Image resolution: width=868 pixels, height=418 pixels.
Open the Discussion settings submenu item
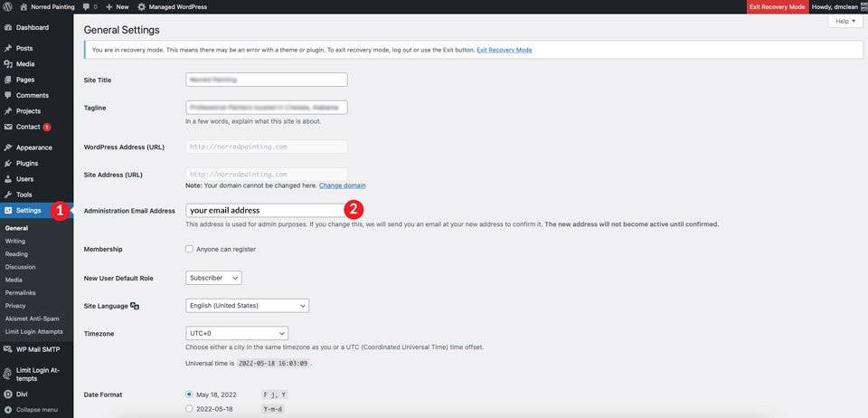point(20,267)
